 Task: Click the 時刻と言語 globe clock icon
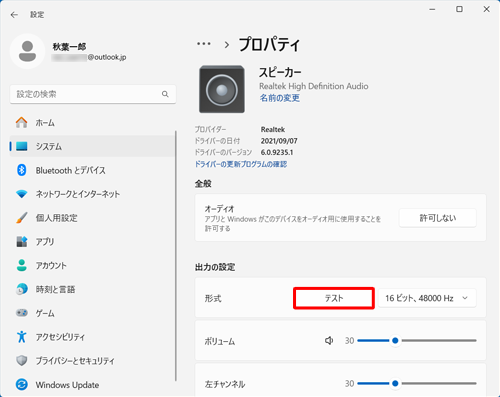pos(22,289)
